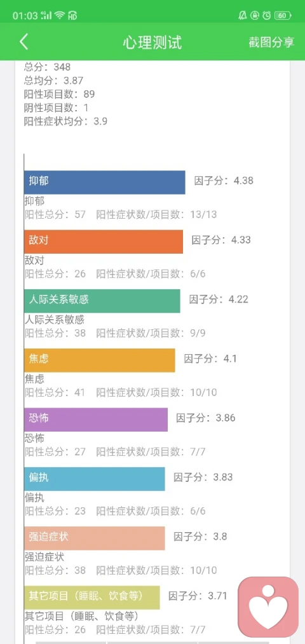The width and height of the screenshot is (305, 644).
Task: Select the blue 抑郁 bar
Action: coord(105,182)
